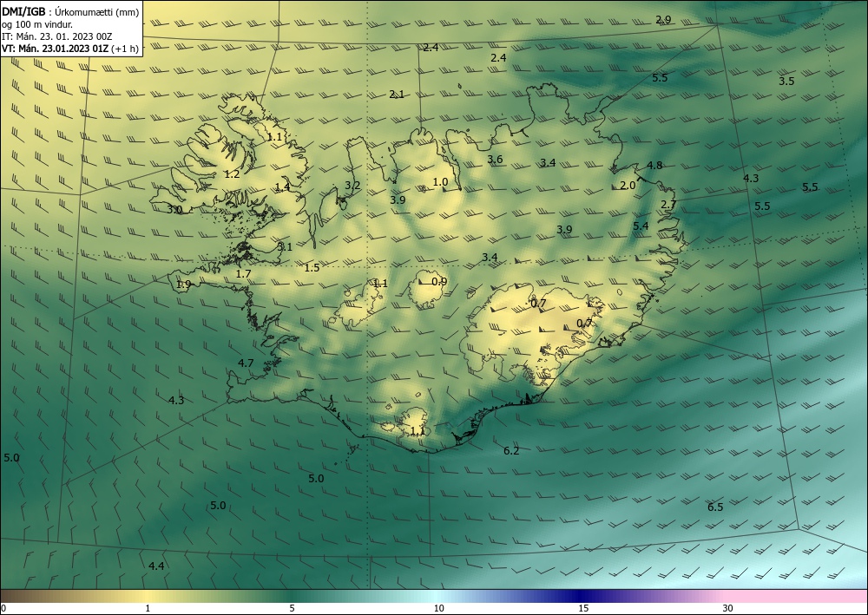Viewport: 868px width, 615px height.
Task: Click the '15' label on the color scale
Action: (583, 608)
